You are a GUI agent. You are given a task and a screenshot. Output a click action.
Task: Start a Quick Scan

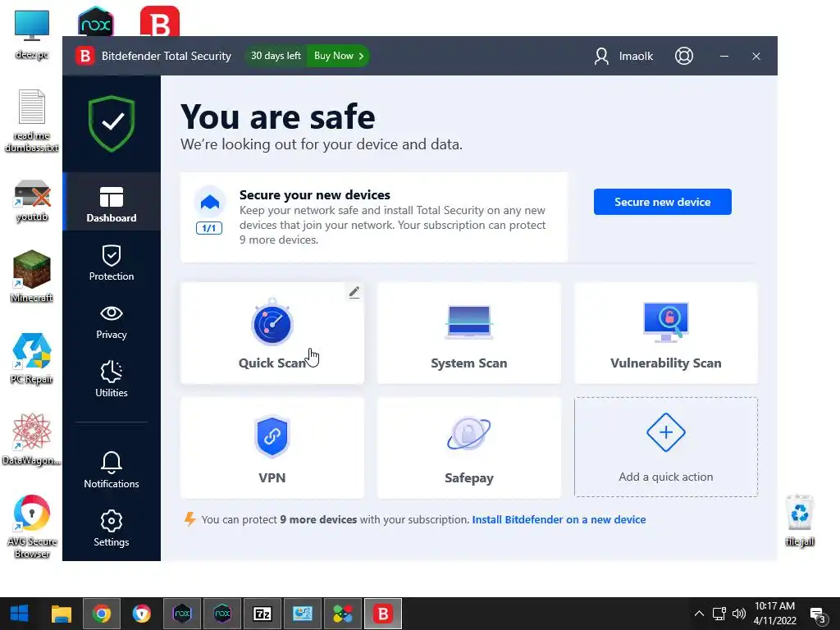(x=272, y=333)
